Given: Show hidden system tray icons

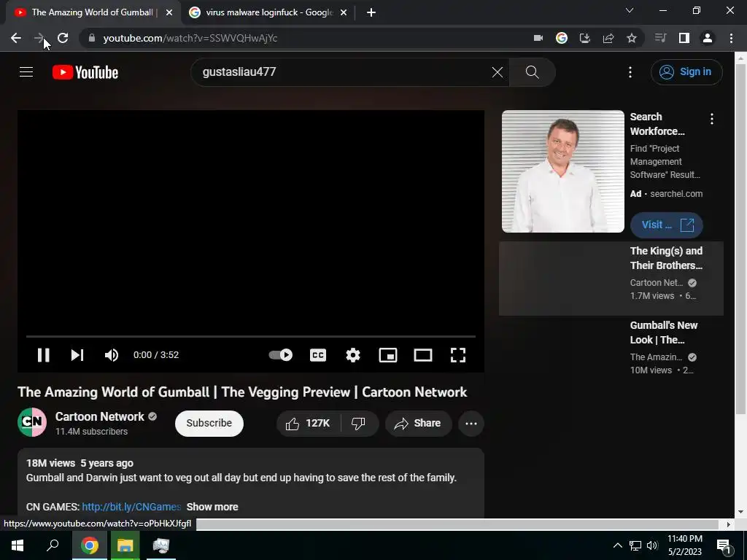Looking at the screenshot, I should (x=617, y=545).
